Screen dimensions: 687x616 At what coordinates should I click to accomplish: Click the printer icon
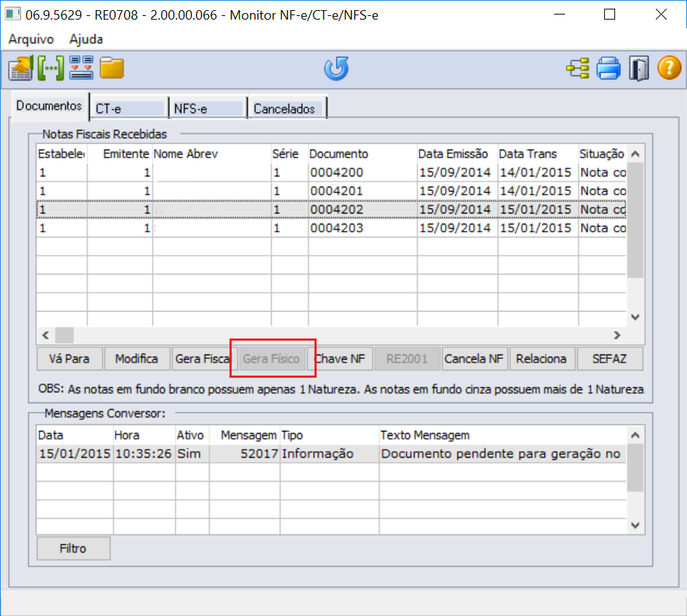click(608, 68)
